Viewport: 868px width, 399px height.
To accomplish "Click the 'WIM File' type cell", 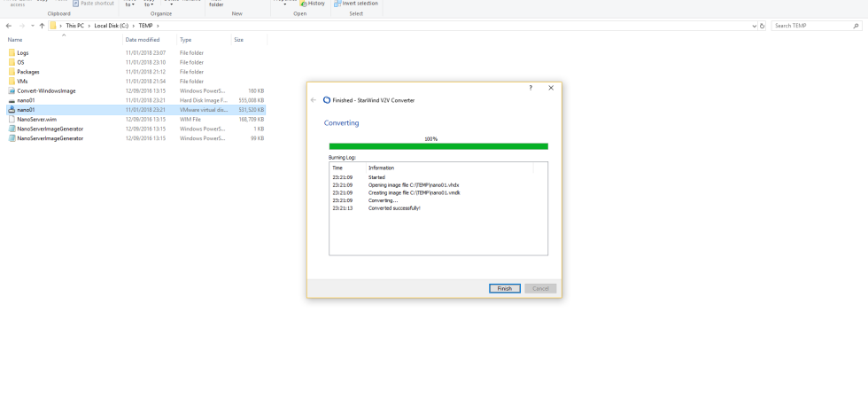I will click(x=191, y=119).
